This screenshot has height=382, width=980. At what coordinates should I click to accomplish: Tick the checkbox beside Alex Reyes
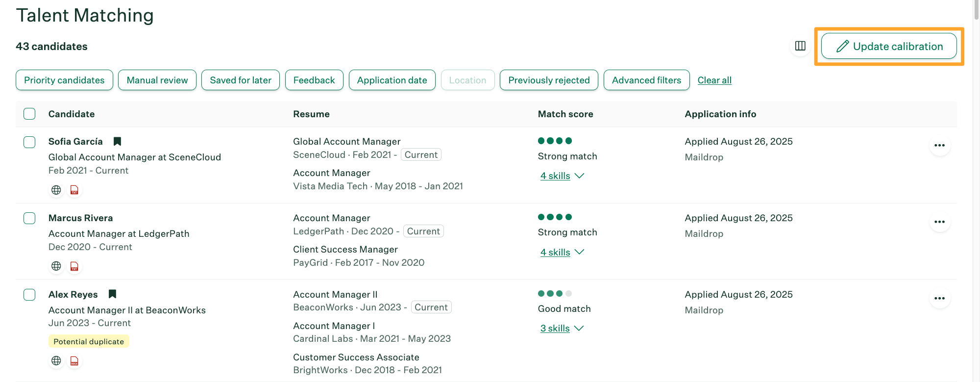pyautogui.click(x=30, y=295)
